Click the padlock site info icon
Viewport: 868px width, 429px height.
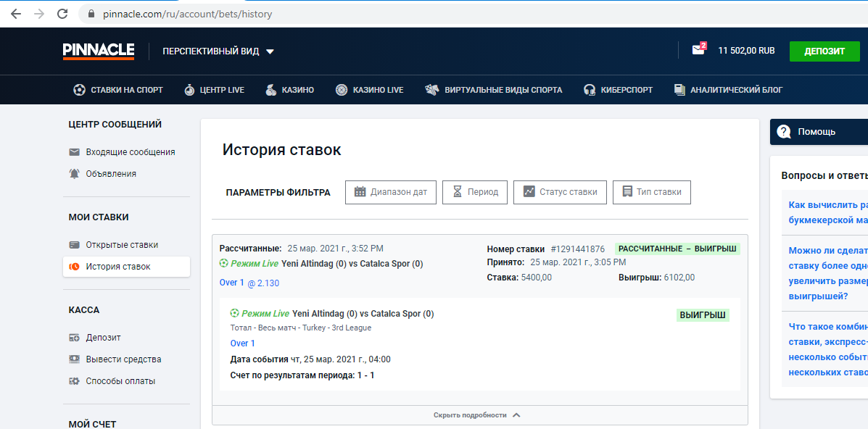[91, 14]
